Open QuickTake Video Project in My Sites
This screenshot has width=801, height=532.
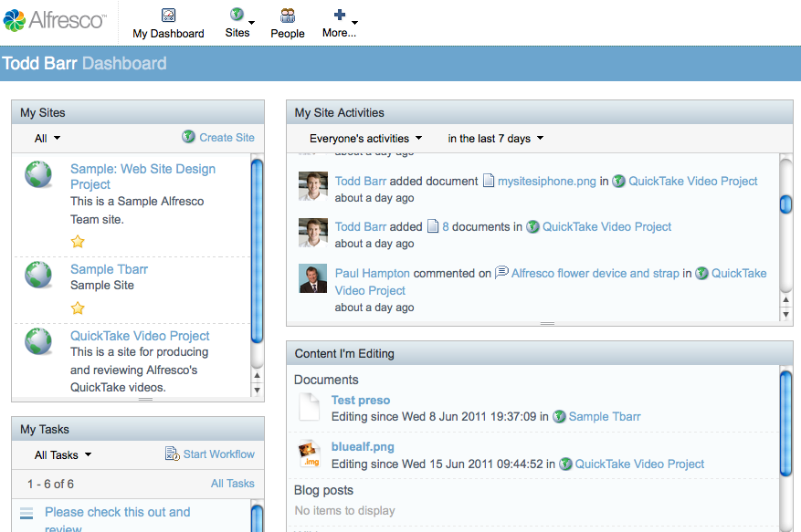click(140, 336)
